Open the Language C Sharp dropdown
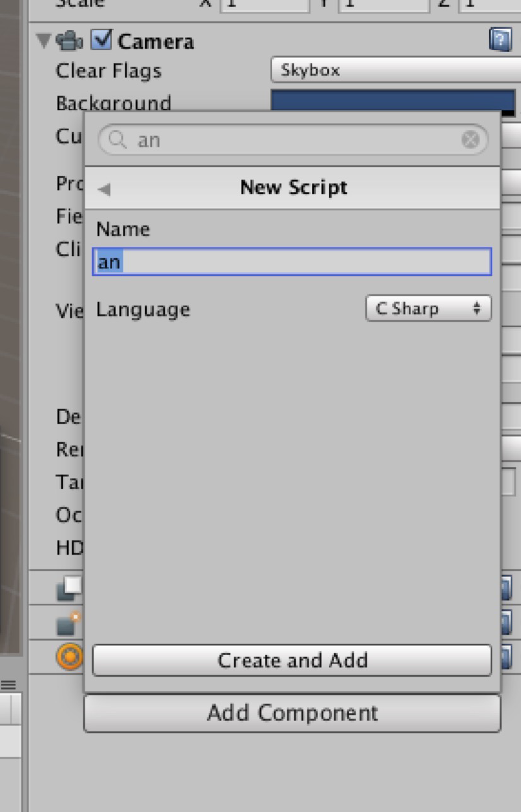 point(428,309)
